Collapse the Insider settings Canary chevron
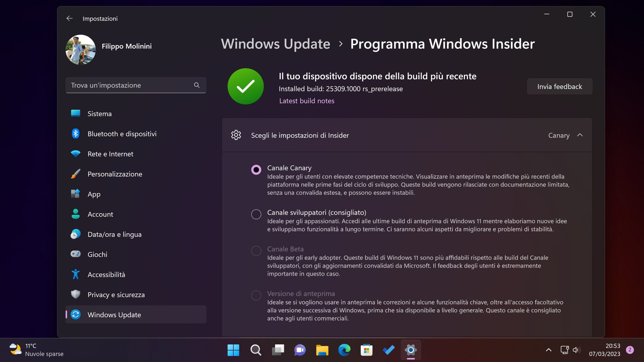The image size is (644, 362). pyautogui.click(x=580, y=135)
